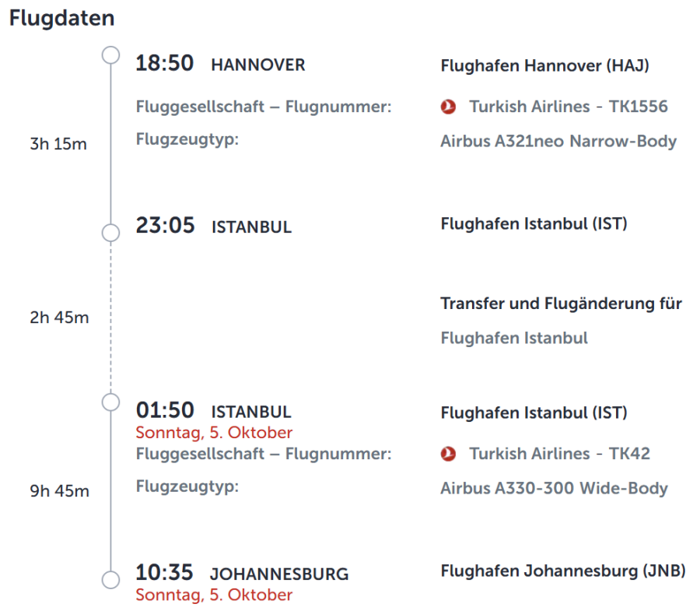This screenshot has width=700, height=611.
Task: Click the Turkish Airlines logo beside TK1556
Action: tap(448, 107)
